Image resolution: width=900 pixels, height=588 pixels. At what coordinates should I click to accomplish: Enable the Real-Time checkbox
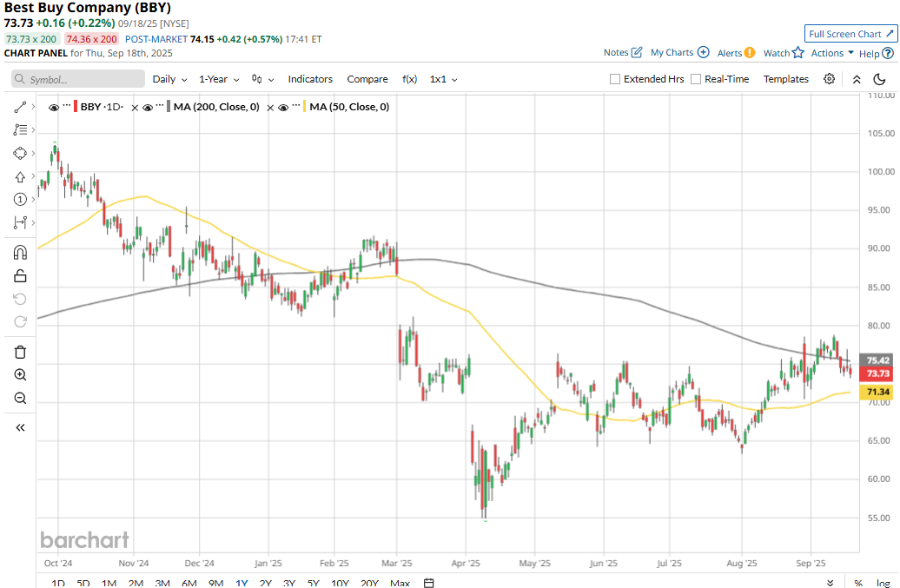[x=696, y=79]
